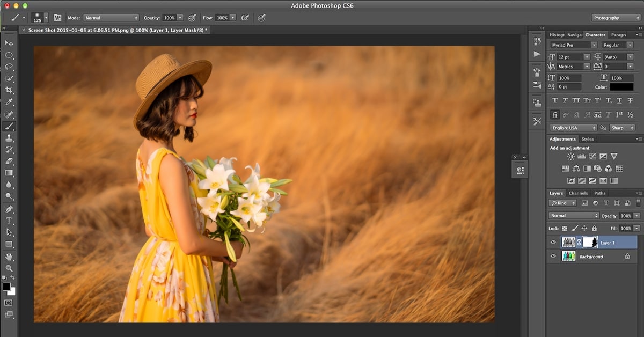Open the History panel icon
Screen dimensions: 644x337
click(537, 42)
